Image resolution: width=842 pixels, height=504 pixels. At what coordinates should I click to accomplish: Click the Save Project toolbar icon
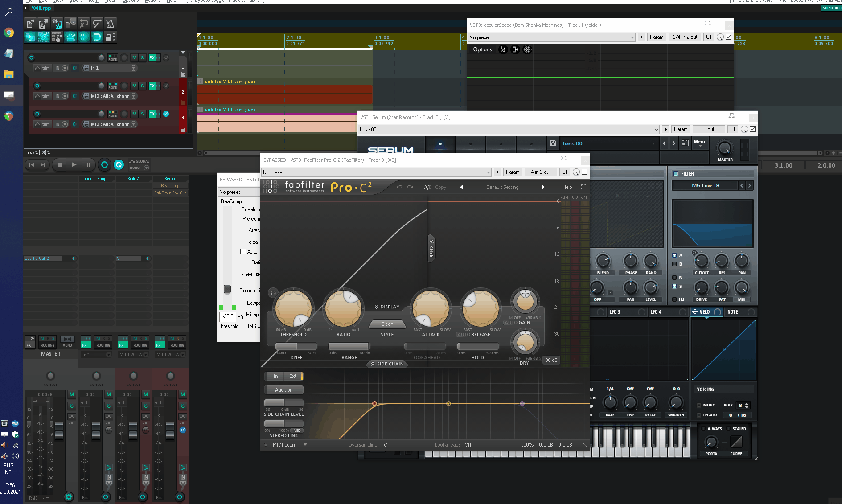tap(57, 24)
